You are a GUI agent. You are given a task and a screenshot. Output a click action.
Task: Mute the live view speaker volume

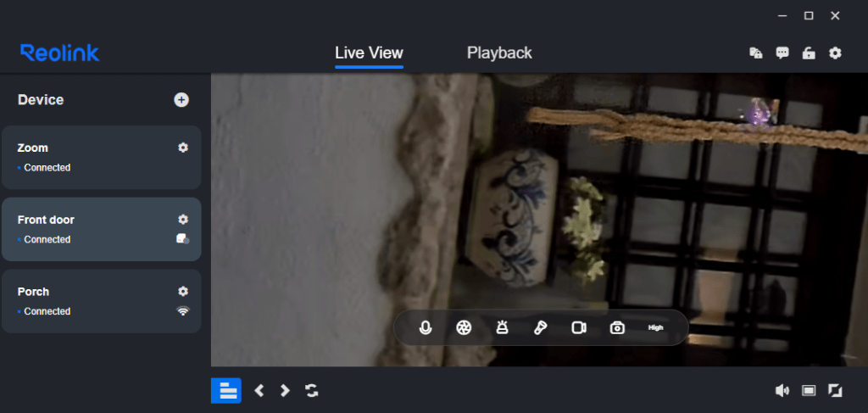click(782, 390)
